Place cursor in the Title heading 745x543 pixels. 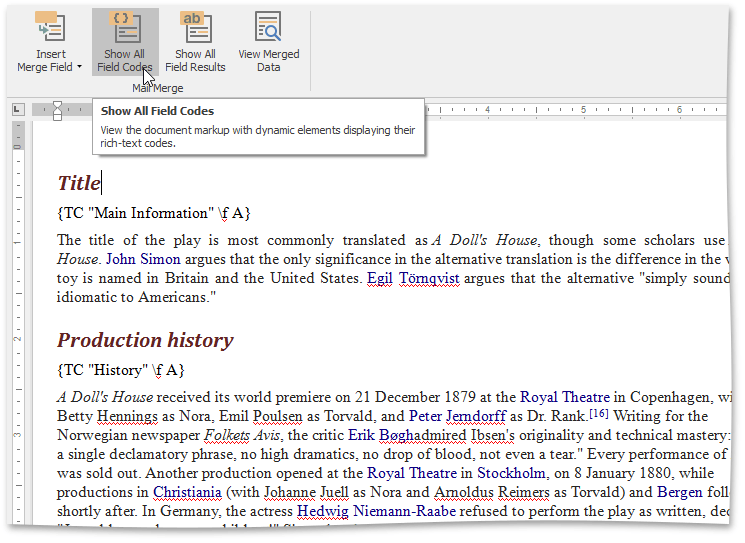tap(79, 183)
